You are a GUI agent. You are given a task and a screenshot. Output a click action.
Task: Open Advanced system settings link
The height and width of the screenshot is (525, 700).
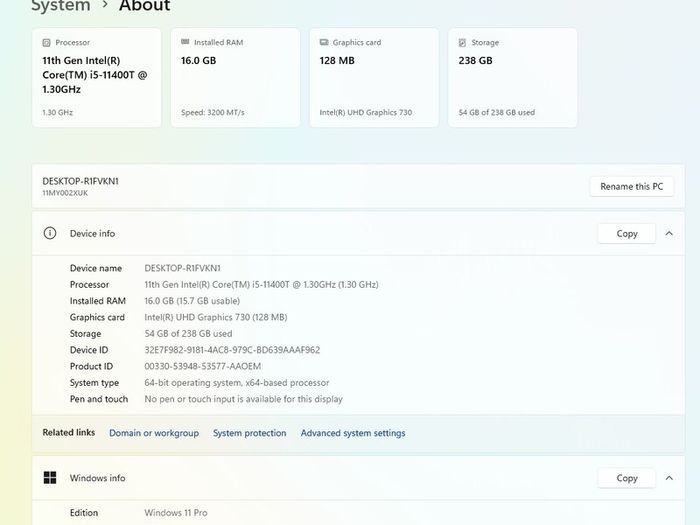[x=353, y=433]
